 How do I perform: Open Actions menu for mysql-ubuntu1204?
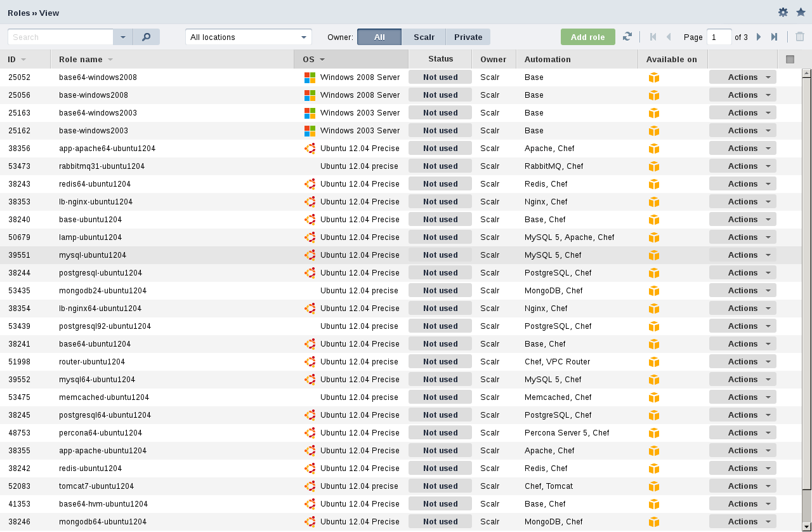coord(743,255)
